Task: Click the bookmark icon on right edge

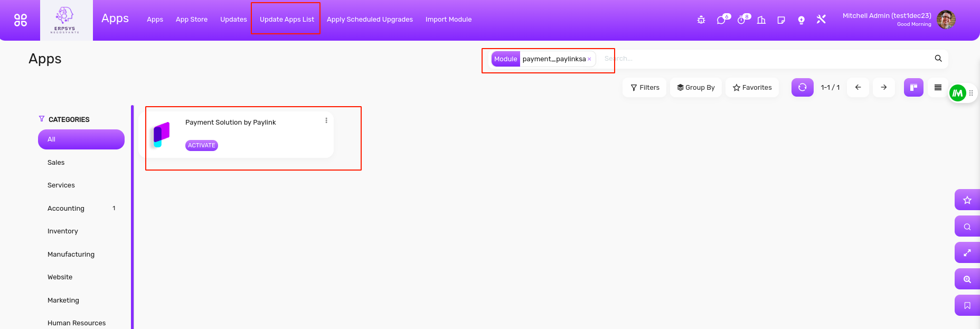Action: 967,306
